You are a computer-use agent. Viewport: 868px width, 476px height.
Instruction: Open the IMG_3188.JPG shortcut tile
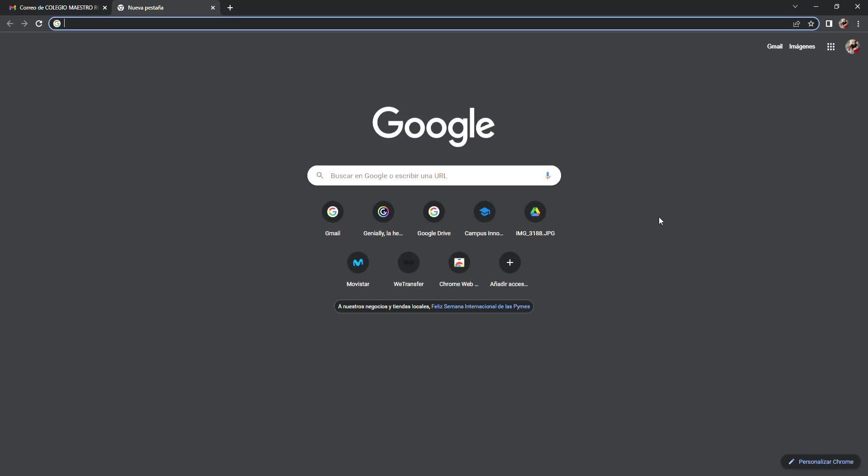[535, 219]
